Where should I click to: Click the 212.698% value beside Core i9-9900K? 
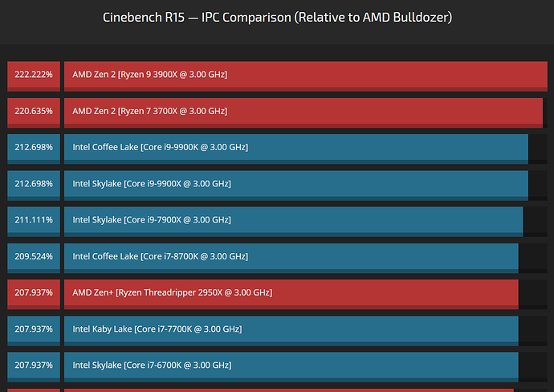pyautogui.click(x=34, y=149)
